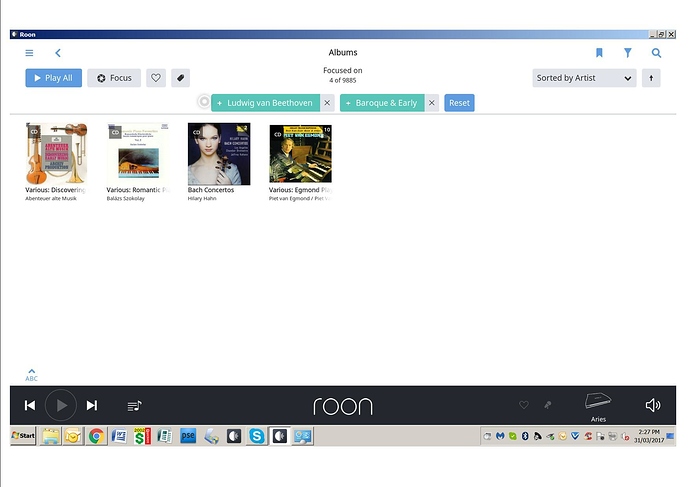Viewport: 690px width, 487px height.
Task: Click the Hilary Hahn artist link
Action: (202, 199)
